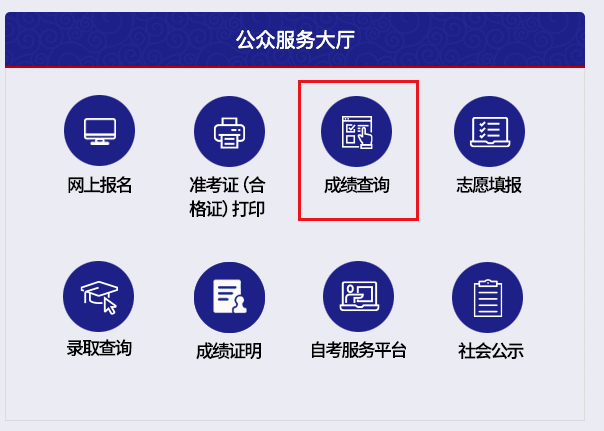
Task: Click the 录取查询 text label
Action: (x=99, y=348)
